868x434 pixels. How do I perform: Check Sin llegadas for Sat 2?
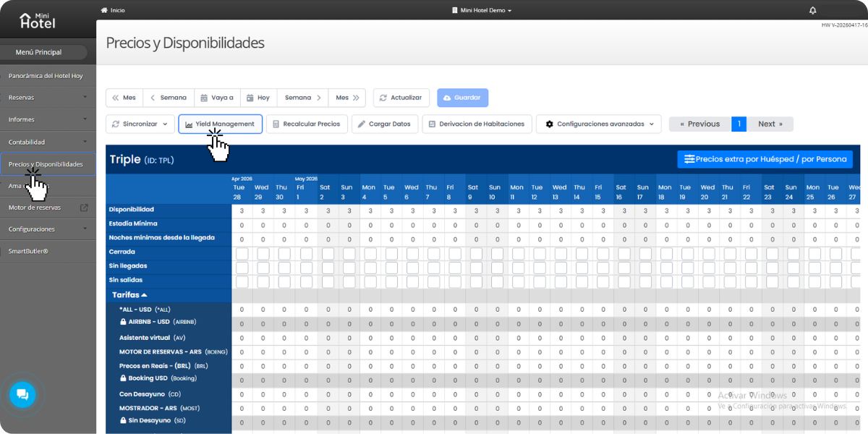coord(328,268)
